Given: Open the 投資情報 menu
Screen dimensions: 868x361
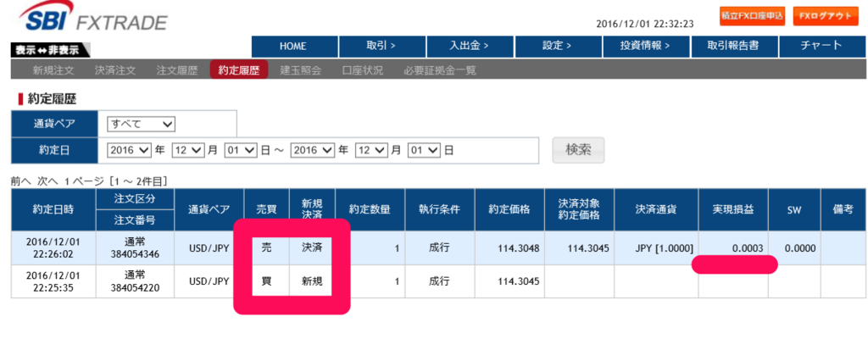Looking at the screenshot, I should click(647, 47).
